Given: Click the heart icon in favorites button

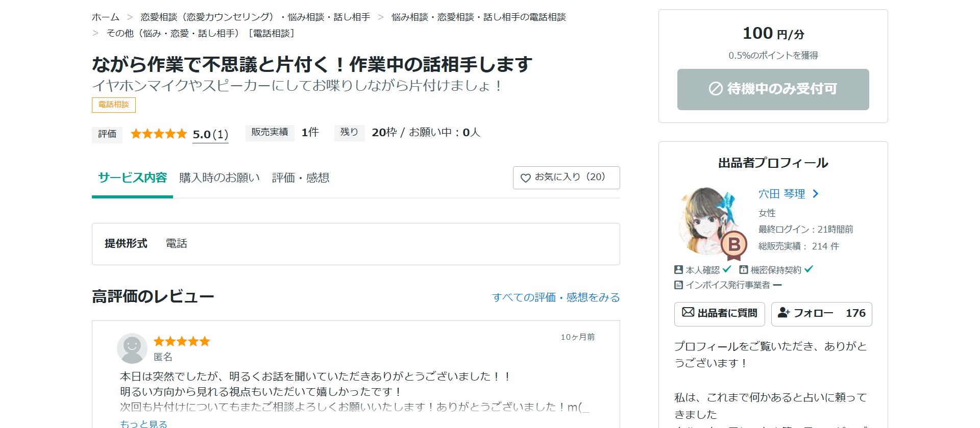Looking at the screenshot, I should click(x=525, y=178).
